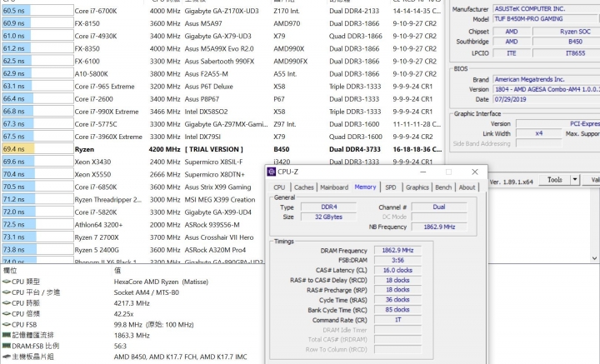Click the Link Width x4 field
This screenshot has width=600, height=364.
[x=539, y=133]
